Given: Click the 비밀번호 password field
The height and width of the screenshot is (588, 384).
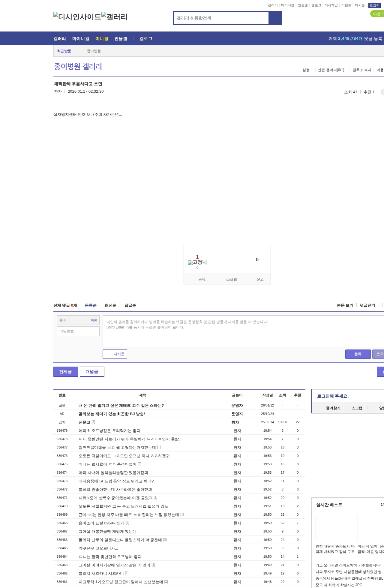Looking at the screenshot, I should [78, 331].
